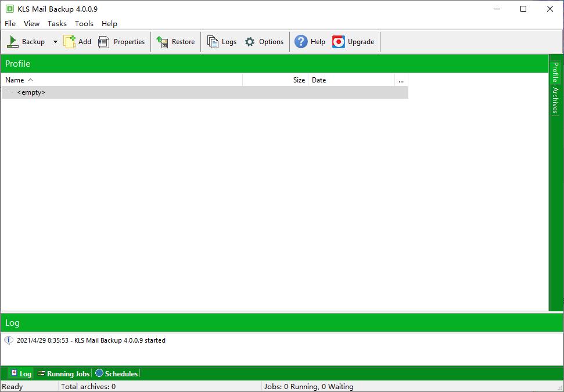Open Options gear in toolbar
The image size is (564, 392).
tap(250, 42)
